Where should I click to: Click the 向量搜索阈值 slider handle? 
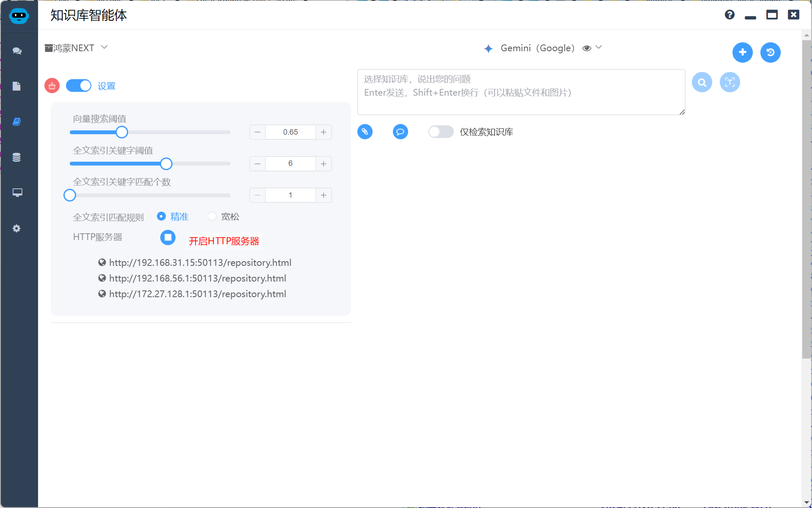tap(122, 132)
